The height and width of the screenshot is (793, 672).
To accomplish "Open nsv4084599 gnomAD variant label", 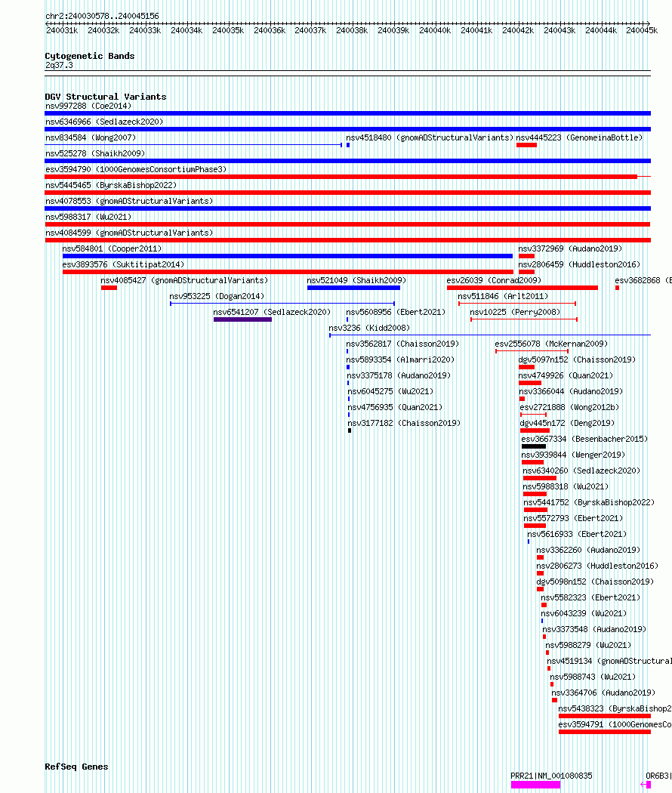I will 129,233.
